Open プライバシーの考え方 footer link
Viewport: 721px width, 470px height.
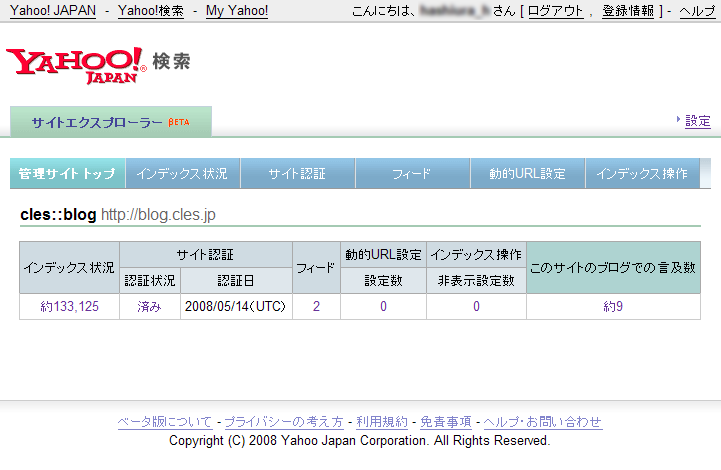tap(283, 422)
